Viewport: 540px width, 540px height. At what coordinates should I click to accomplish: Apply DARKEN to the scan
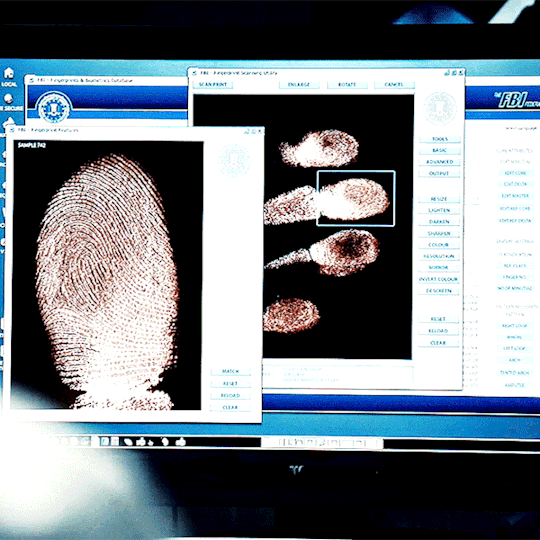[439, 222]
